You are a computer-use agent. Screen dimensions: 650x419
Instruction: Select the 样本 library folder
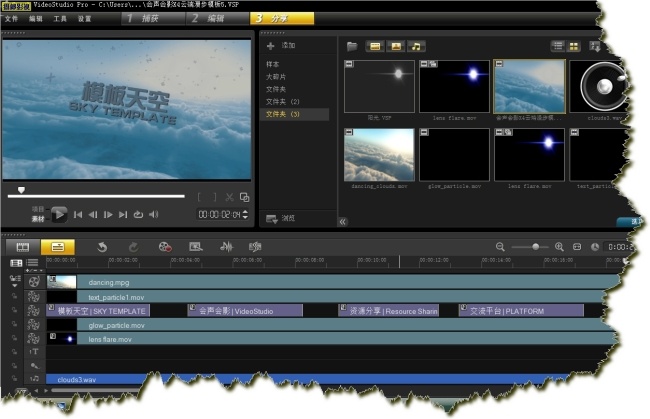pos(272,64)
